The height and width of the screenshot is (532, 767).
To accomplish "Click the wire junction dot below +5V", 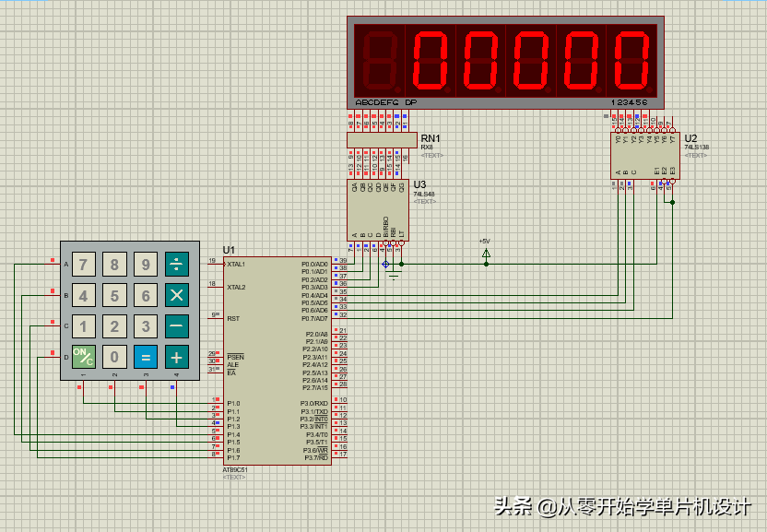I will [x=486, y=265].
